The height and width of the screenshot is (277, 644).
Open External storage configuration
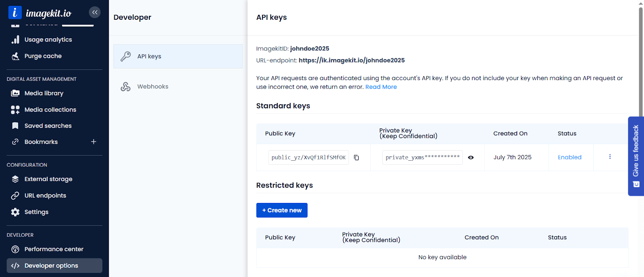(48, 179)
